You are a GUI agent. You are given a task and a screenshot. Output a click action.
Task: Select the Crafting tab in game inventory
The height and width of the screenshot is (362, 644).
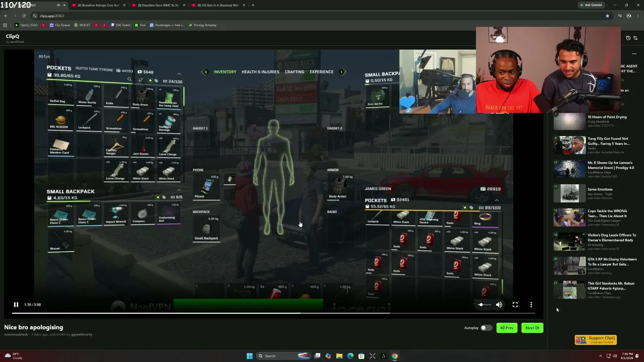point(294,72)
